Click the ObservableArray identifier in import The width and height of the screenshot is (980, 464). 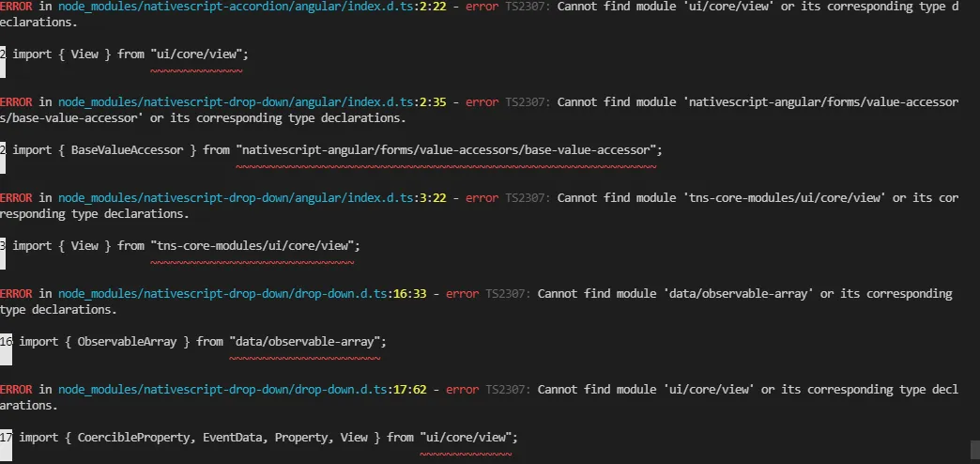click(x=127, y=342)
